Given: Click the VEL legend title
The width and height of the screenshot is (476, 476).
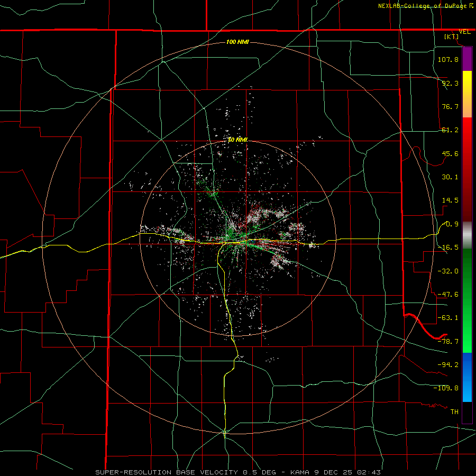Looking at the screenshot, I should pyautogui.click(x=464, y=32).
